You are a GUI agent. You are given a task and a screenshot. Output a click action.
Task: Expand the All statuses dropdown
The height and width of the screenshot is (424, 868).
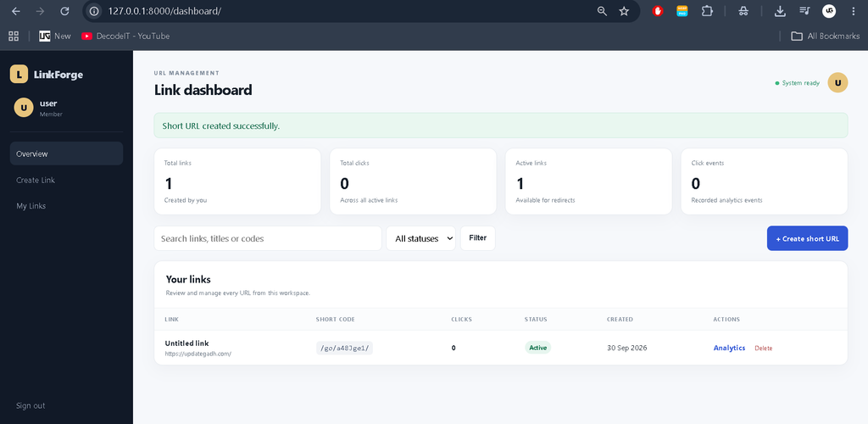pyautogui.click(x=420, y=238)
